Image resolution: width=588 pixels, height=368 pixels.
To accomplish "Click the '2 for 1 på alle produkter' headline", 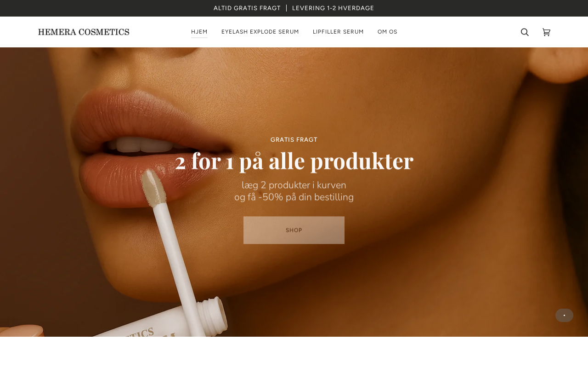I will click(294, 161).
